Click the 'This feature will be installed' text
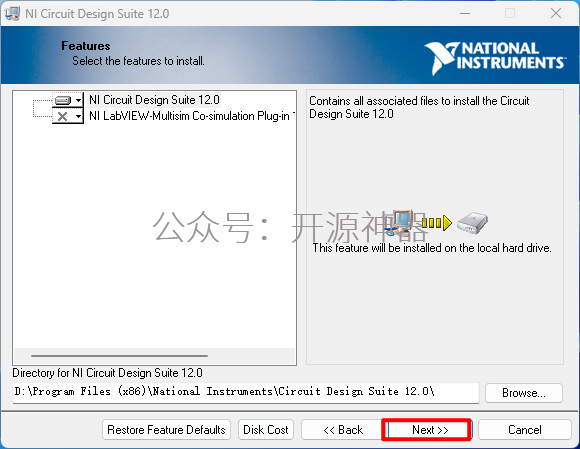580x449 pixels. point(432,248)
